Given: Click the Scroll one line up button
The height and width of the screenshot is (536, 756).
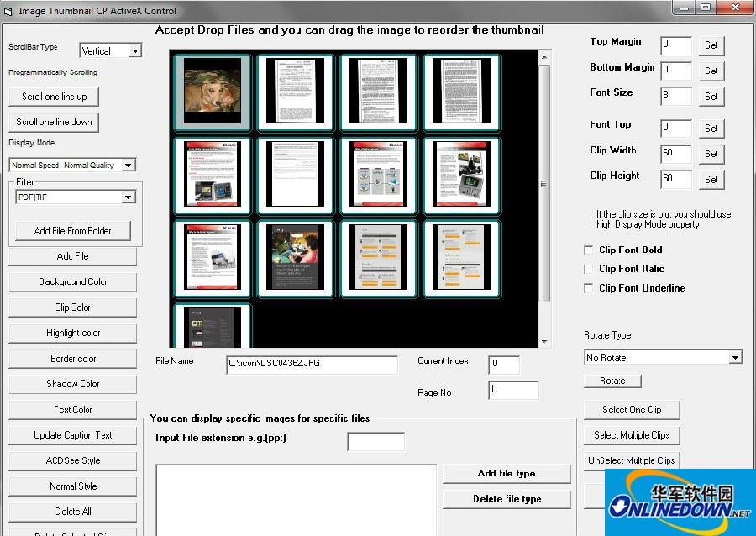Looking at the screenshot, I should (x=53, y=97).
